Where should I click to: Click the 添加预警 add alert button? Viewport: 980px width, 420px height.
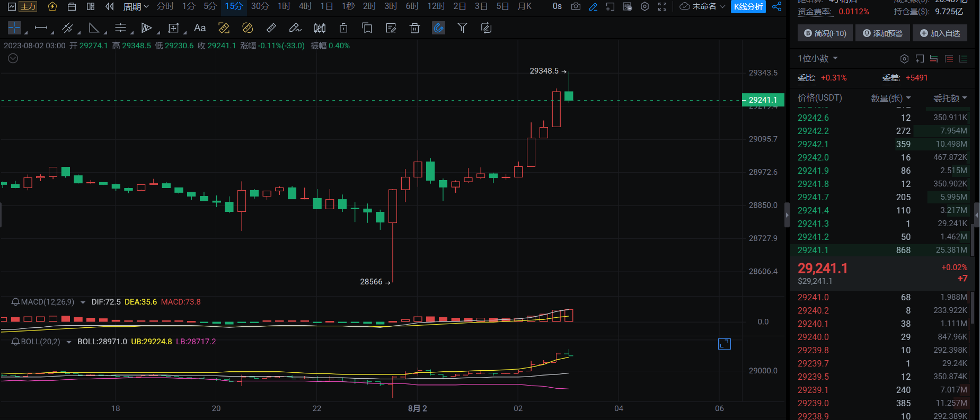coord(882,33)
